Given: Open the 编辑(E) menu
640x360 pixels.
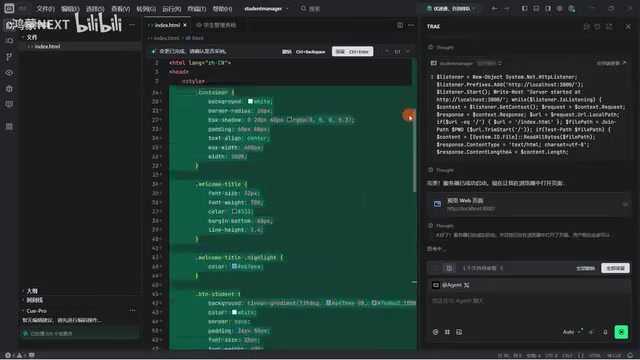Looking at the screenshot, I should [x=70, y=9].
